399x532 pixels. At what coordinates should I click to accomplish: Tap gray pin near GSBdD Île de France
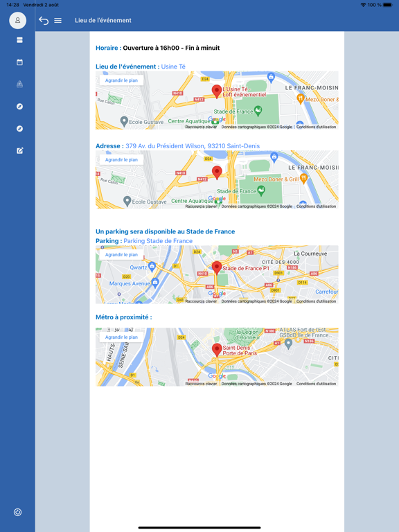point(288,344)
